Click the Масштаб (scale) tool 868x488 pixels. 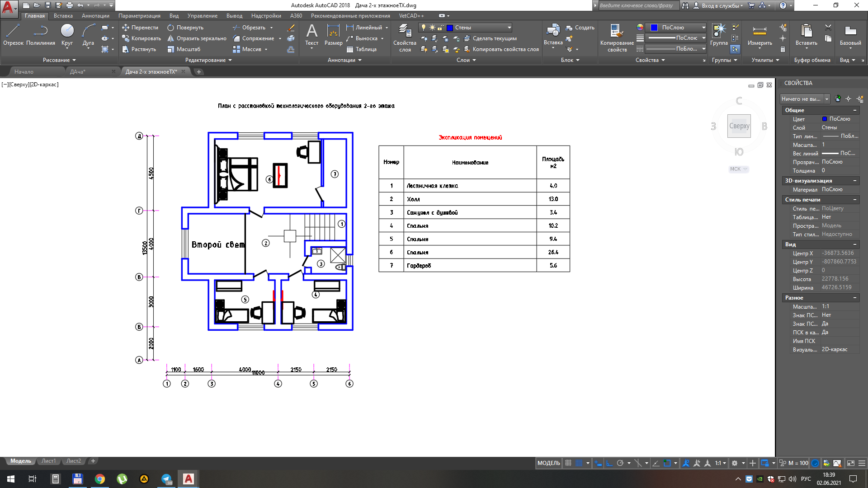point(184,49)
